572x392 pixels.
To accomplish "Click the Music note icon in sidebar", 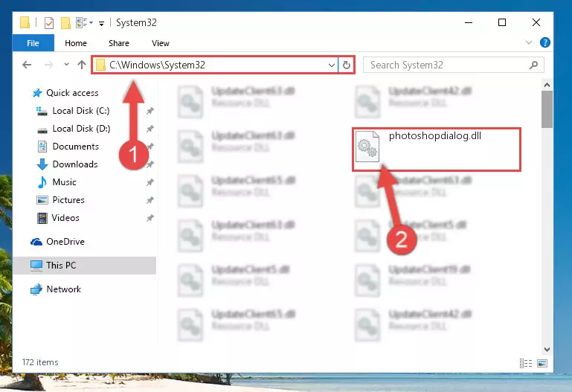I will pyautogui.click(x=42, y=182).
